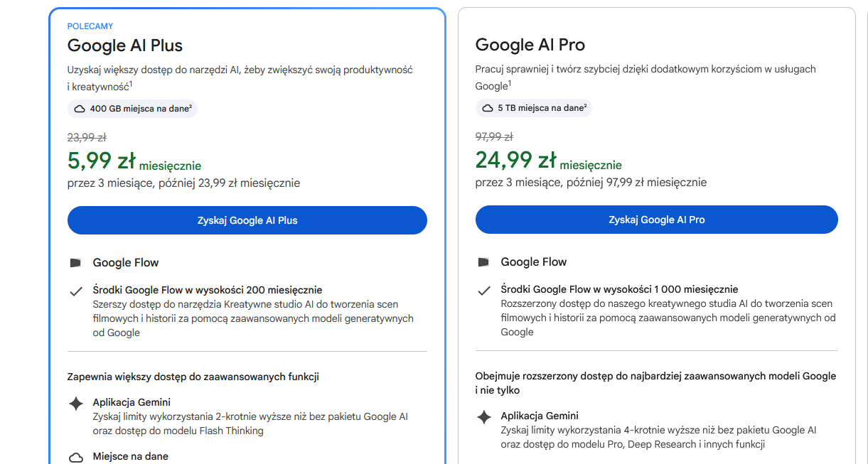The width and height of the screenshot is (868, 464).
Task: Click Aplikacja Gemini title in AI Pro card
Action: (x=540, y=416)
